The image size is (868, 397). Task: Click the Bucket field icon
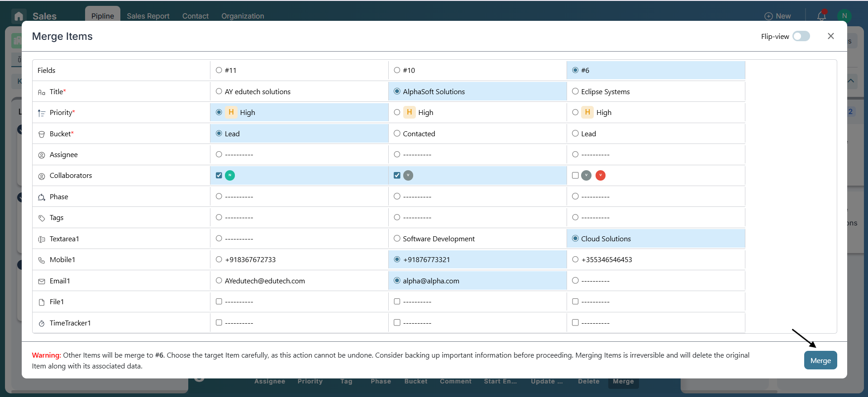point(42,134)
